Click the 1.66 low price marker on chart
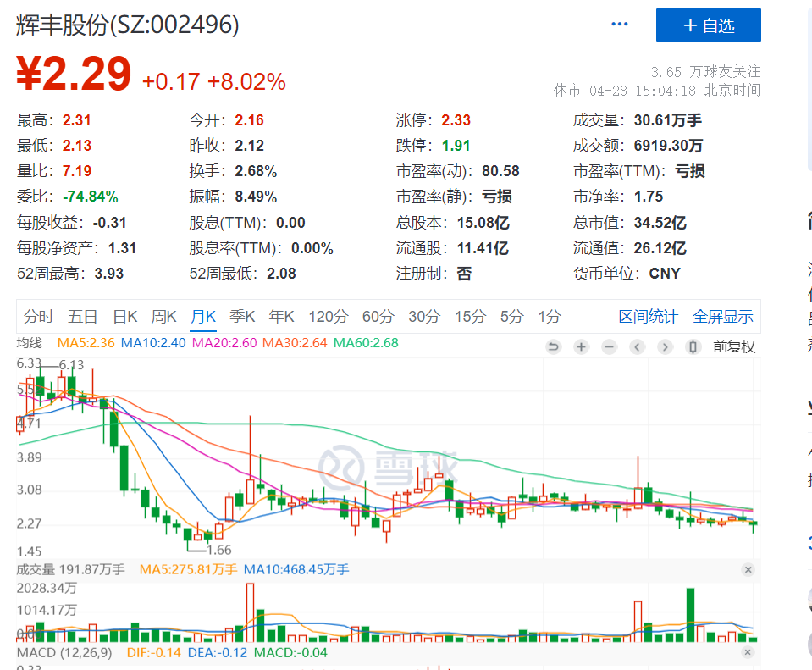This screenshot has height=670, width=812. (x=218, y=550)
